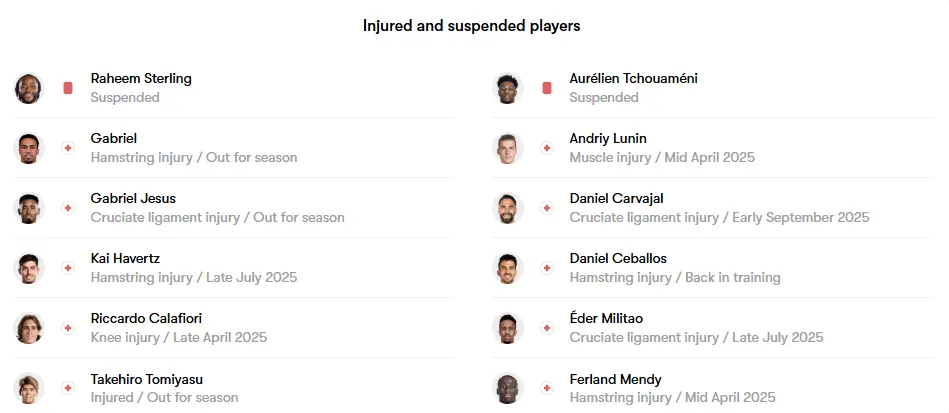Select Ferland Mendy's player photo
The height and width of the screenshot is (413, 949).
pos(507,388)
